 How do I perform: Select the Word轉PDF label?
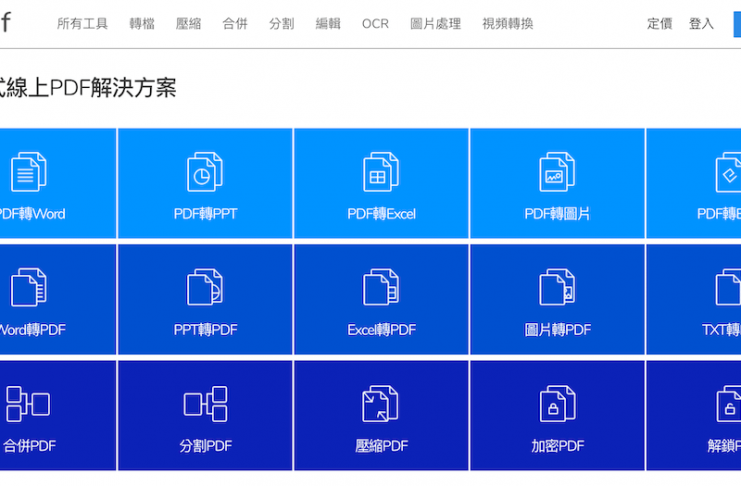click(32, 330)
